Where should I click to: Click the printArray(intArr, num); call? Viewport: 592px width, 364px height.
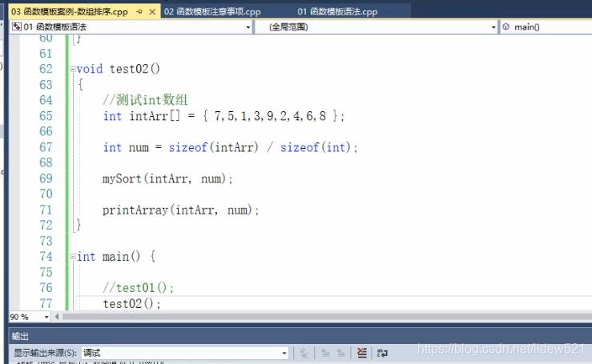181,210
